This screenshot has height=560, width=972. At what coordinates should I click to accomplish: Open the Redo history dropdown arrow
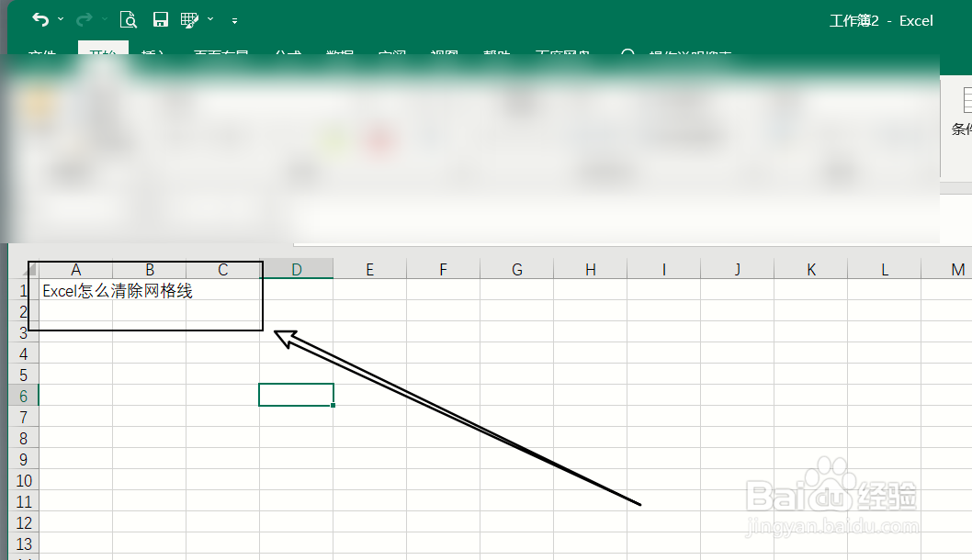[104, 20]
